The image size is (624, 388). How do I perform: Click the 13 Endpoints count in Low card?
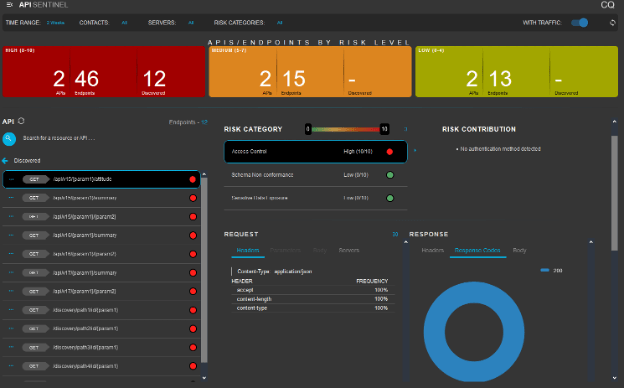[x=500, y=79]
